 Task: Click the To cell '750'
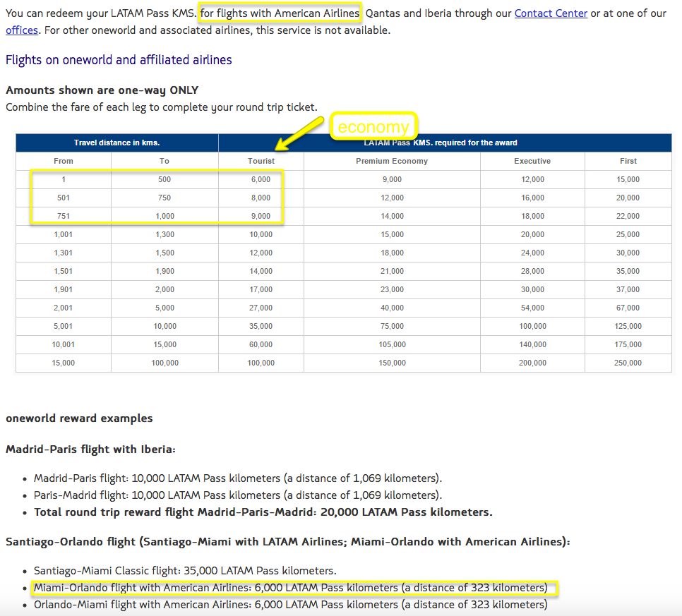[164, 198]
